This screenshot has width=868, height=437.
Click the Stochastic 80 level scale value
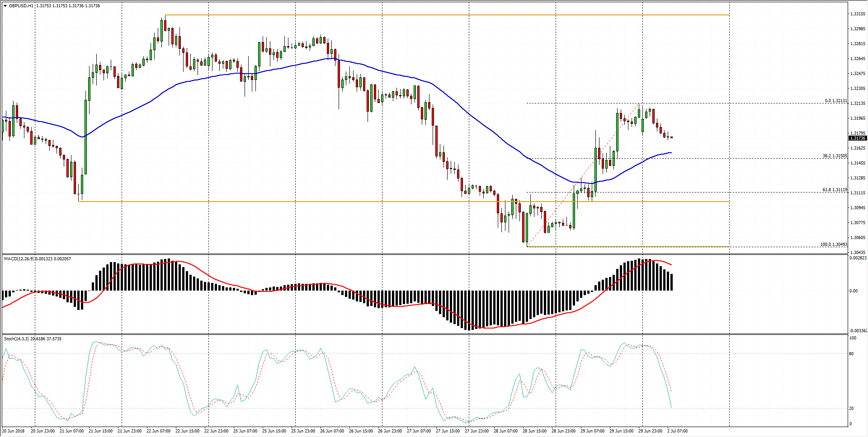click(x=852, y=354)
